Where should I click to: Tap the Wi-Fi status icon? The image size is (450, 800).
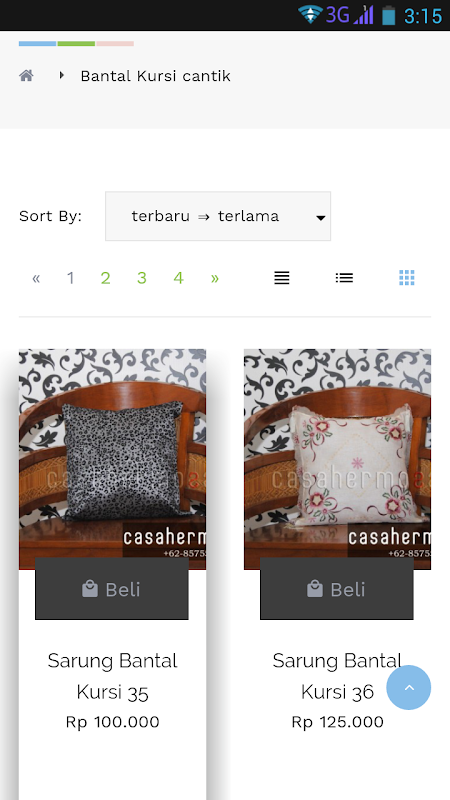[x=310, y=14]
